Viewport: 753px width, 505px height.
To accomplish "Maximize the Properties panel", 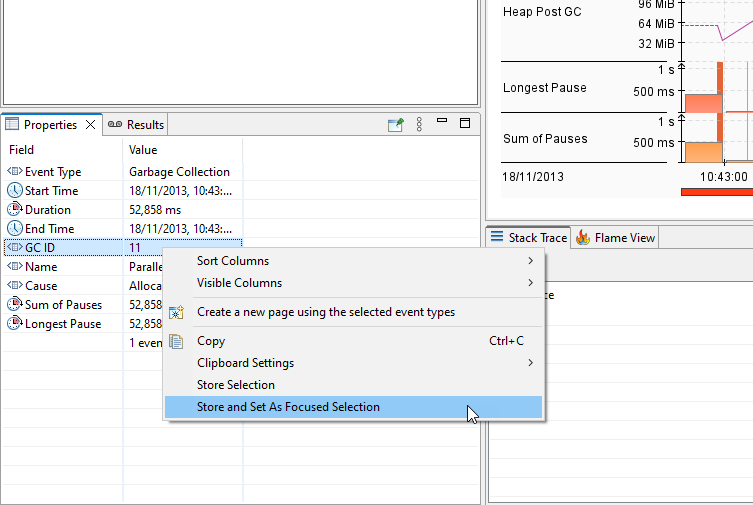I will pos(465,124).
